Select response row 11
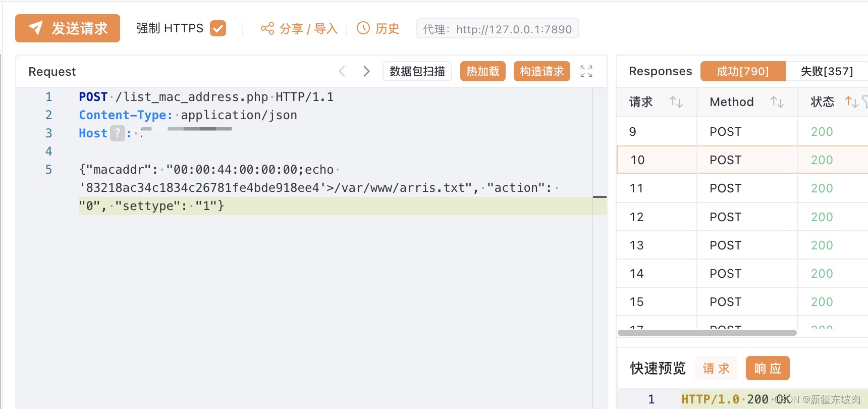 coord(742,188)
